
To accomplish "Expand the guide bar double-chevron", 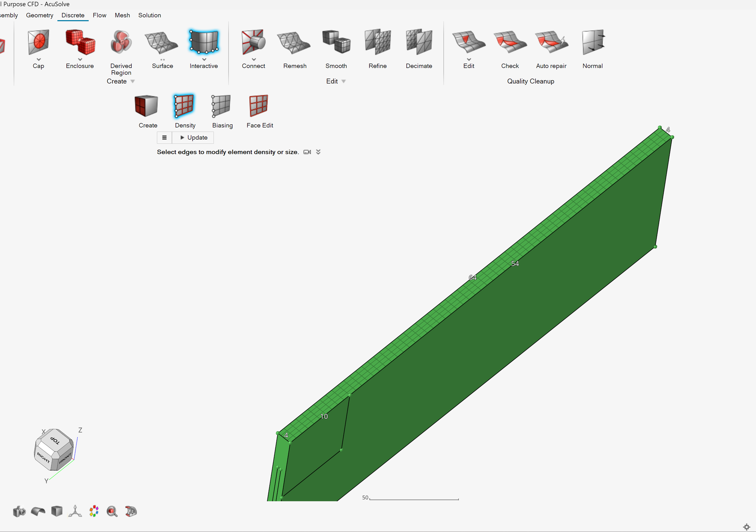I will point(318,152).
